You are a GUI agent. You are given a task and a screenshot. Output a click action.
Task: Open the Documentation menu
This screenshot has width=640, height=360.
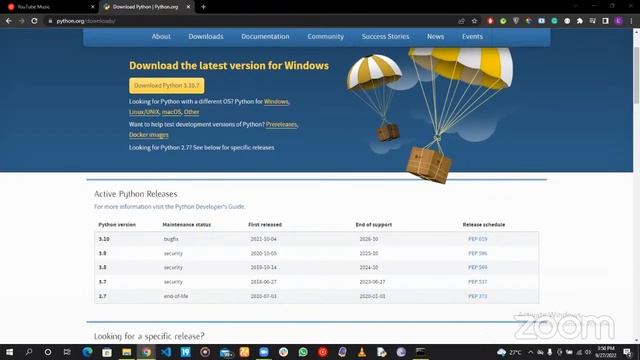[265, 36]
